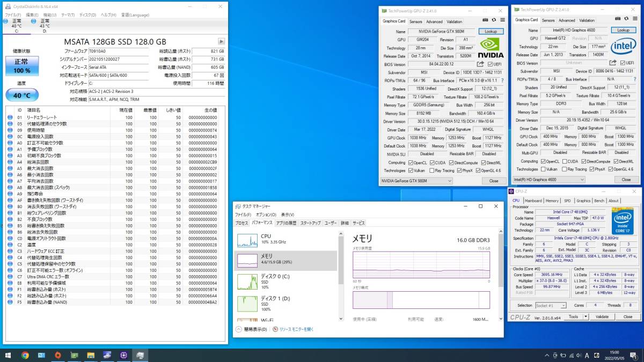Toggle Vulkan checkbox in Intel GPU-Z
This screenshot has width=644, height=362.
coord(543,169)
